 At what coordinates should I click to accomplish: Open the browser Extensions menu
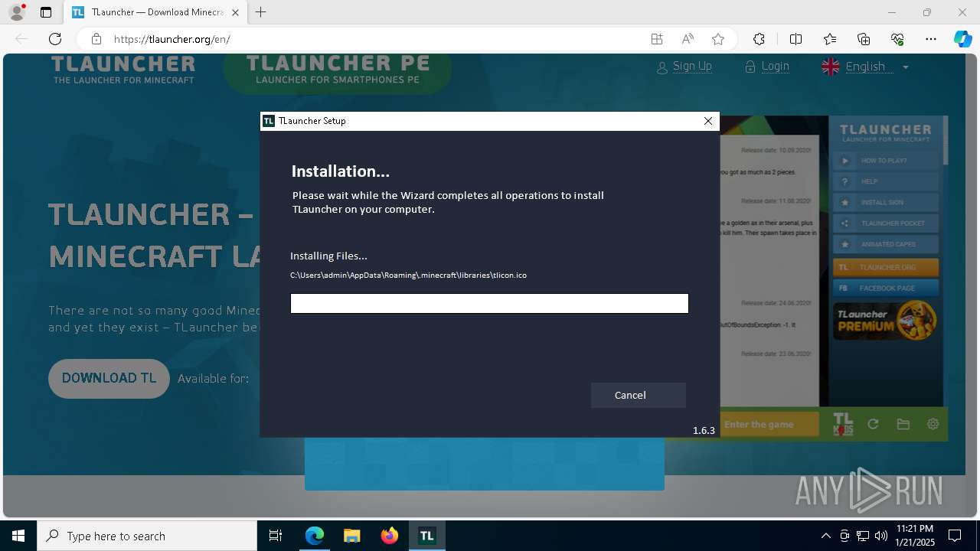tap(759, 39)
